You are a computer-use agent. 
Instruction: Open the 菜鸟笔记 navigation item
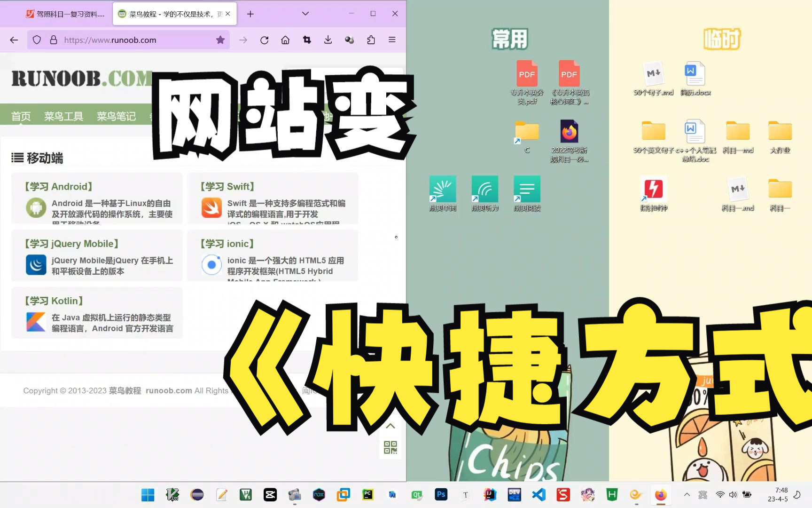click(x=116, y=116)
